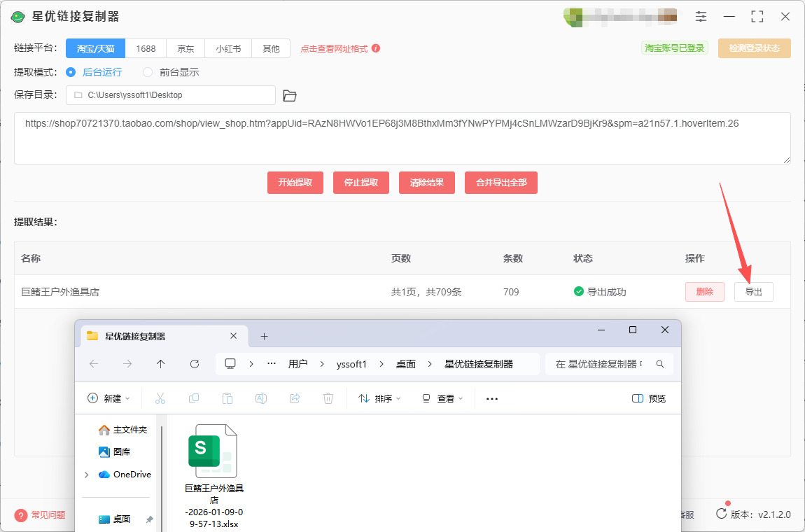805x532 pixels.
Task: Close the 星优链接复制器 Explorer tab
Action: pos(233,336)
